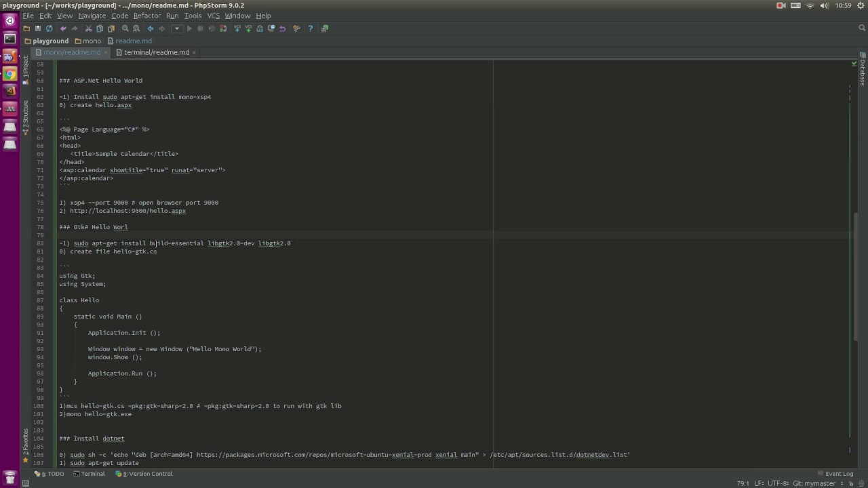Click the navigate Back arrow icon
Screen dimensions: 868x488
150,28
